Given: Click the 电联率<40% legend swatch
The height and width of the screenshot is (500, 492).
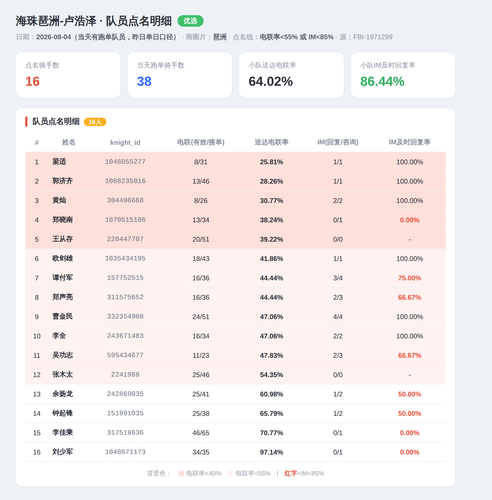Looking at the screenshot, I should [x=181, y=473].
